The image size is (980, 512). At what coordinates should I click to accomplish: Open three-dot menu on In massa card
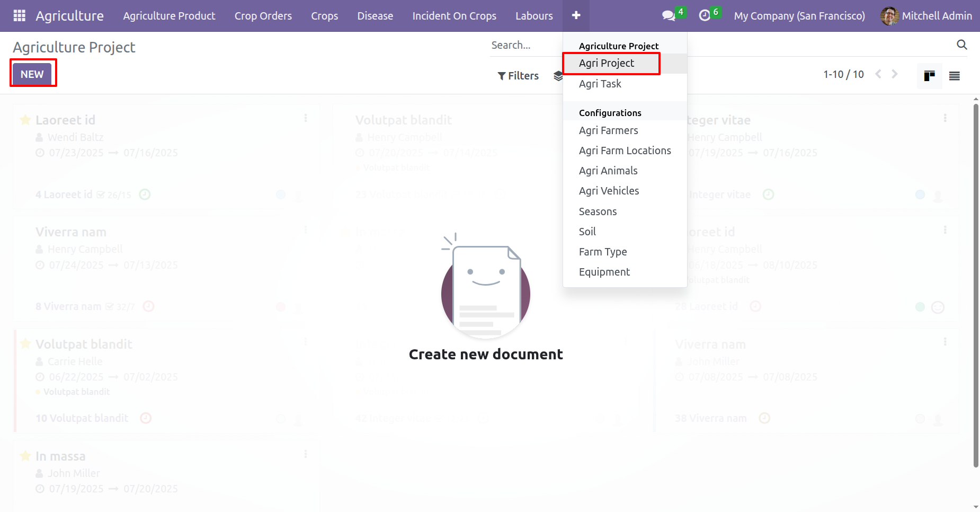tap(306, 454)
